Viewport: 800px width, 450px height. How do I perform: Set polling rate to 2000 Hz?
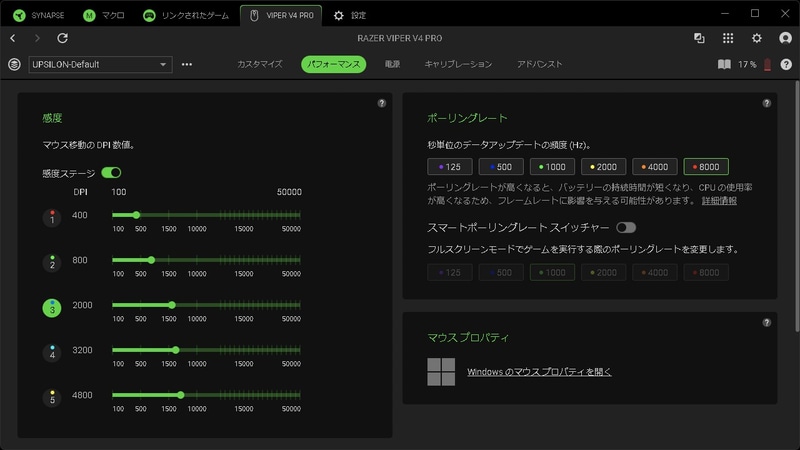pyautogui.click(x=604, y=167)
